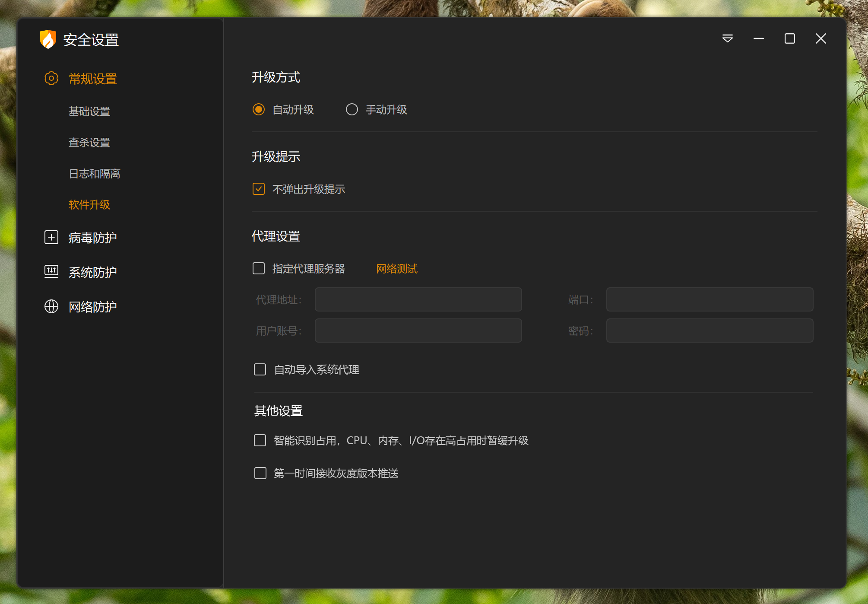Uncheck 不弹出升级提示 checkbox
The height and width of the screenshot is (604, 868).
(259, 189)
